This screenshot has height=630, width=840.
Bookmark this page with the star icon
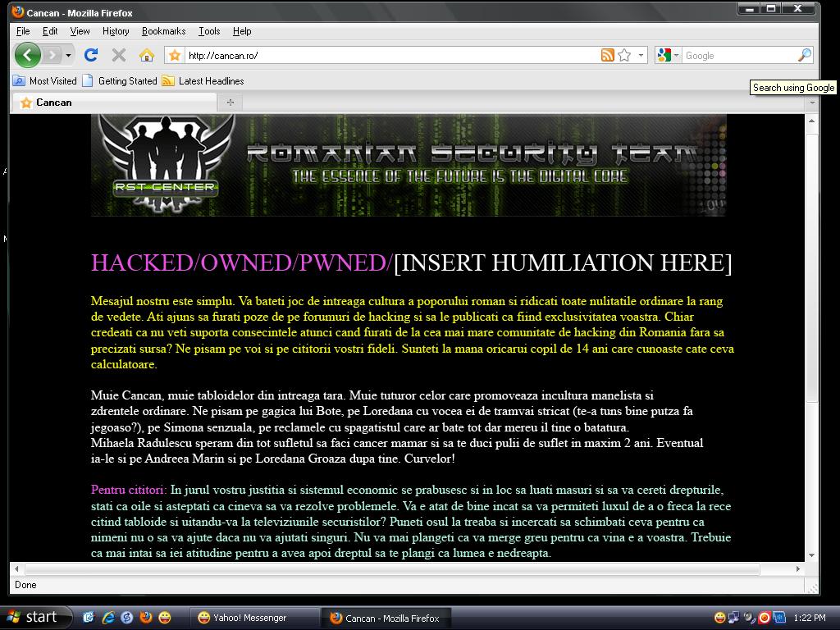click(x=624, y=55)
